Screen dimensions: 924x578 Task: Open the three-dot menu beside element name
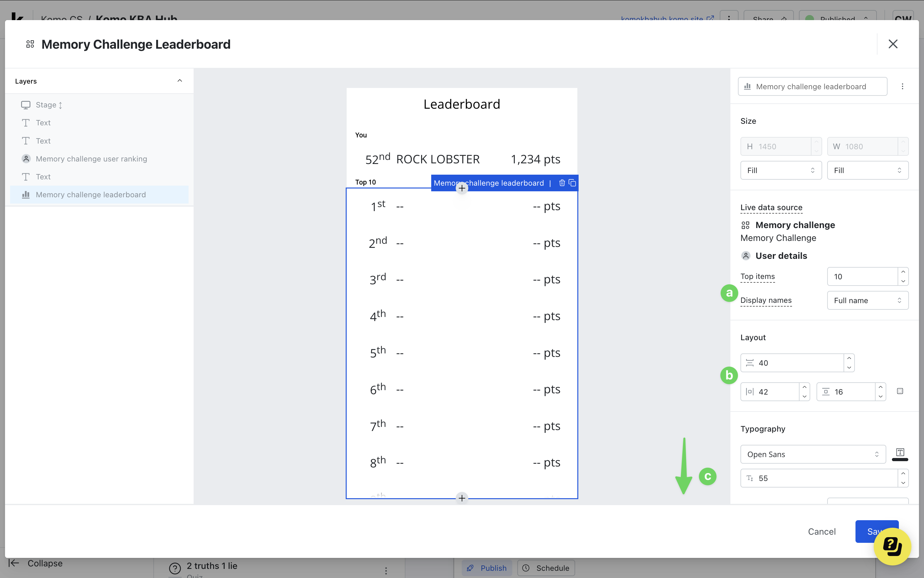(x=902, y=86)
